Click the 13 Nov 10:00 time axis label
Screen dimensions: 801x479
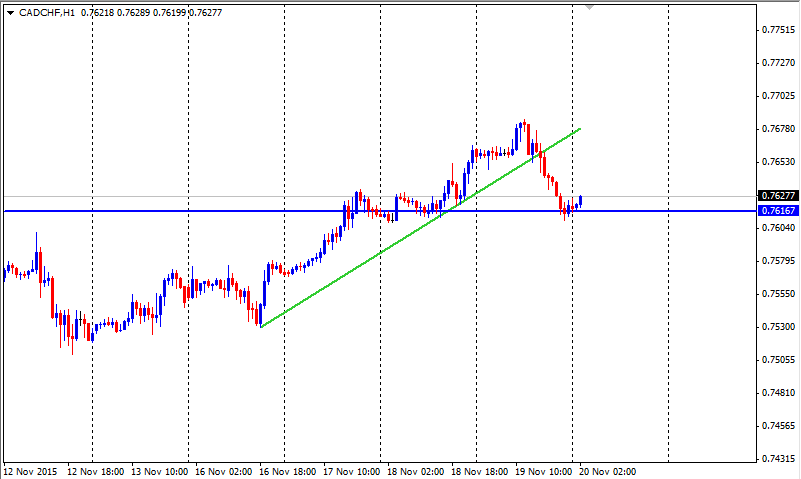pyautogui.click(x=160, y=471)
